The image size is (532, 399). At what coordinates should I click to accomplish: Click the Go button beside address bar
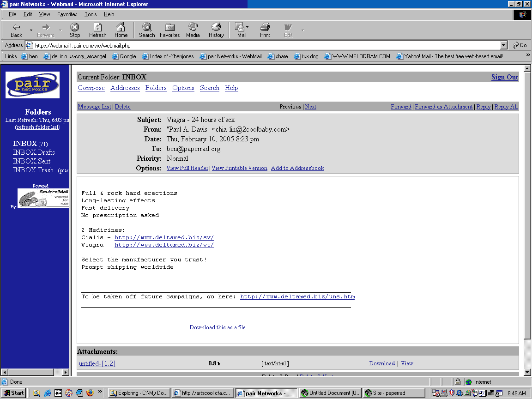point(520,45)
